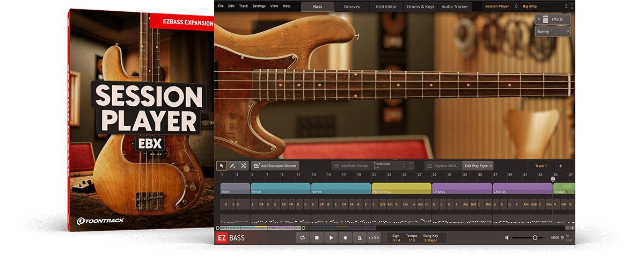
Task: Add a new track with plus icon
Action: pos(560,166)
